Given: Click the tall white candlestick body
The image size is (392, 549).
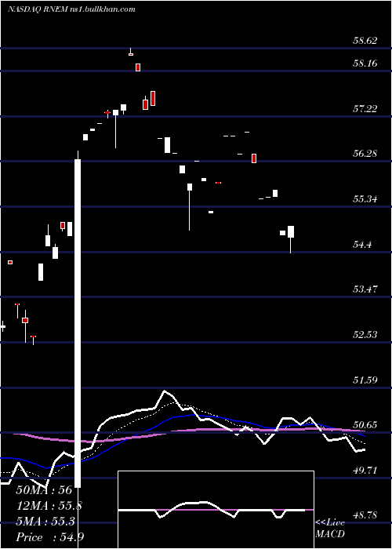Looking at the screenshot, I should 78,323.
